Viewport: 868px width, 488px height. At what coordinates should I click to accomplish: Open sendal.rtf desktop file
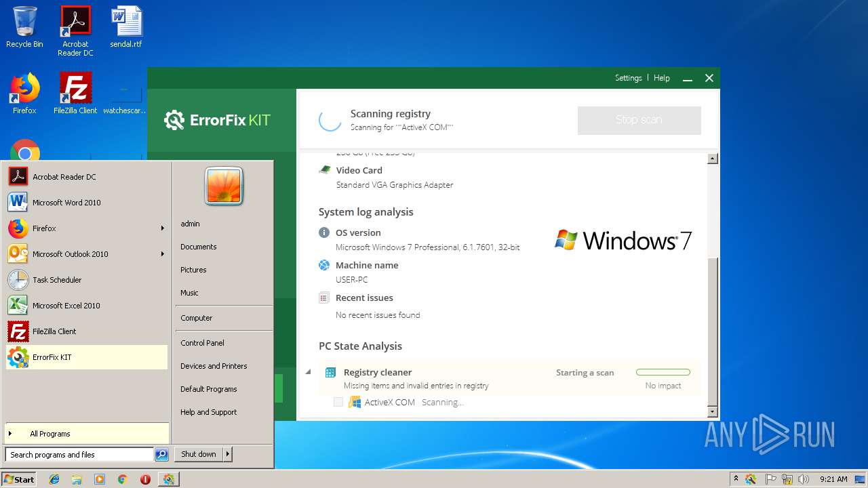click(x=126, y=27)
